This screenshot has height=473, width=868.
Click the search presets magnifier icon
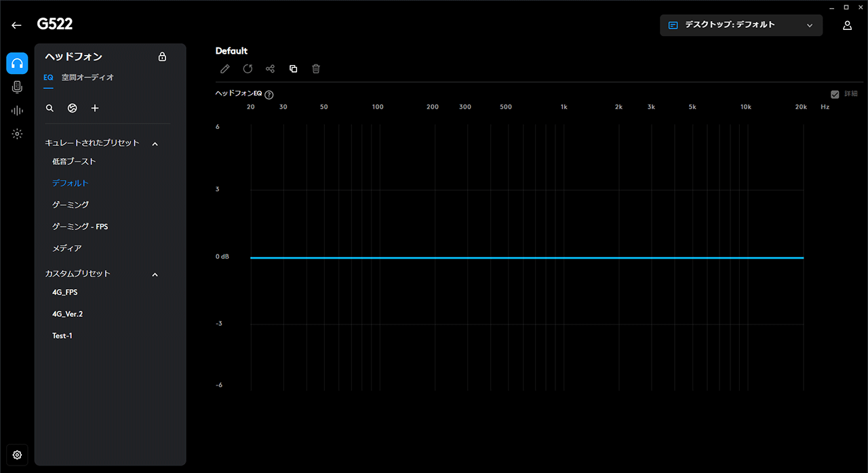(x=50, y=108)
